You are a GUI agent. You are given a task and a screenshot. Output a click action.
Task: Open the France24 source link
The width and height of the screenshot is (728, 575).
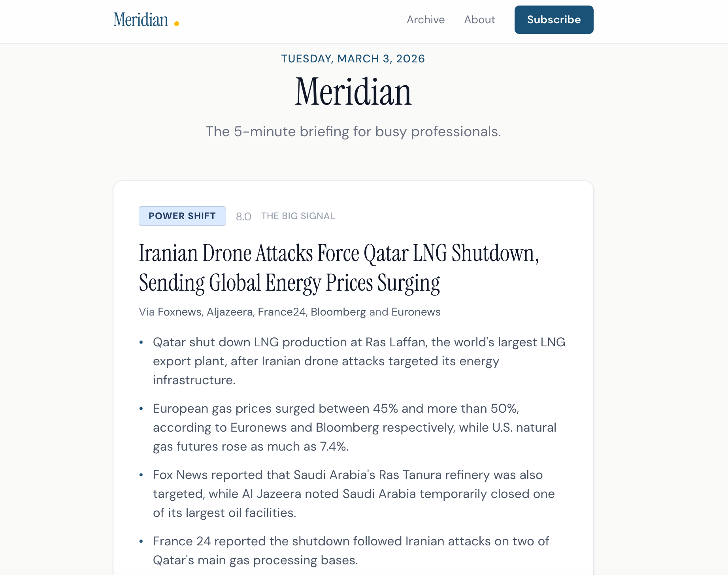[281, 312]
